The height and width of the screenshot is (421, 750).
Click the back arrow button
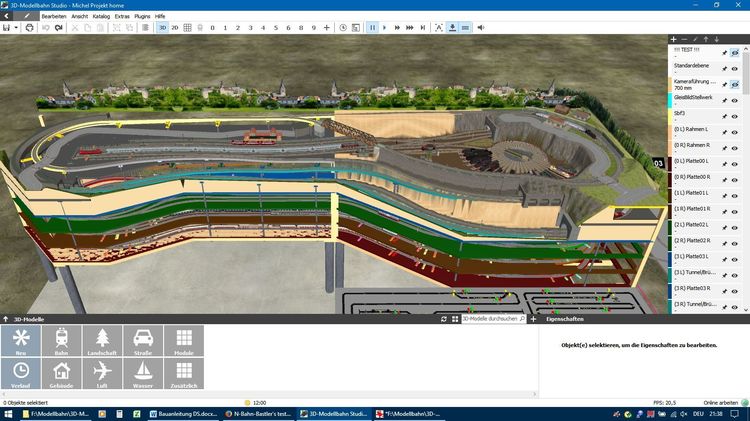[6, 16]
